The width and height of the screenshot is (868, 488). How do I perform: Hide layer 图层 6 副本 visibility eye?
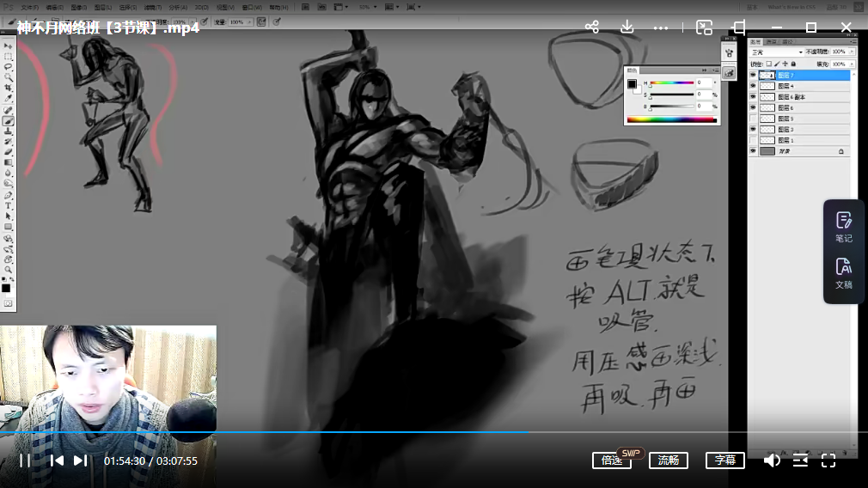[x=753, y=97]
